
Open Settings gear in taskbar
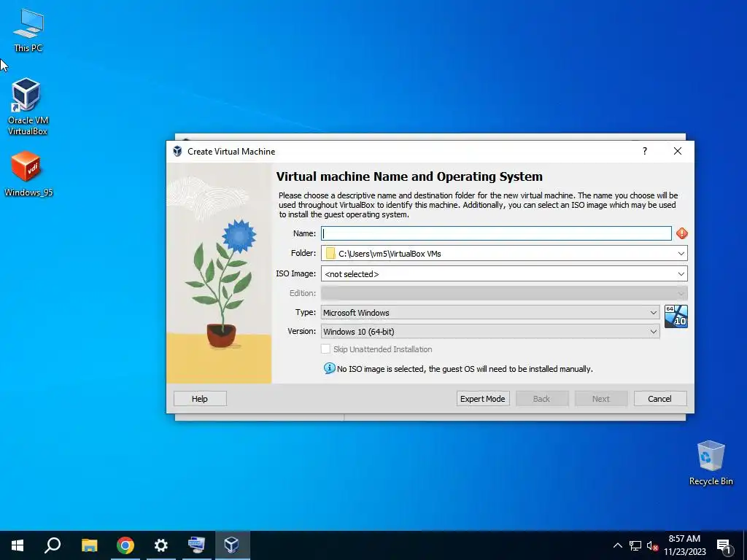(161, 545)
